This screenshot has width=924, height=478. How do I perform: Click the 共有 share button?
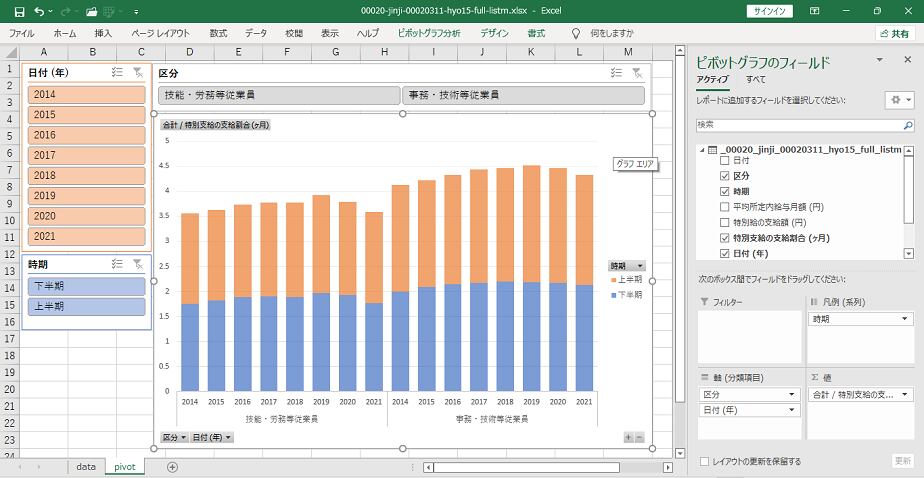point(893,33)
